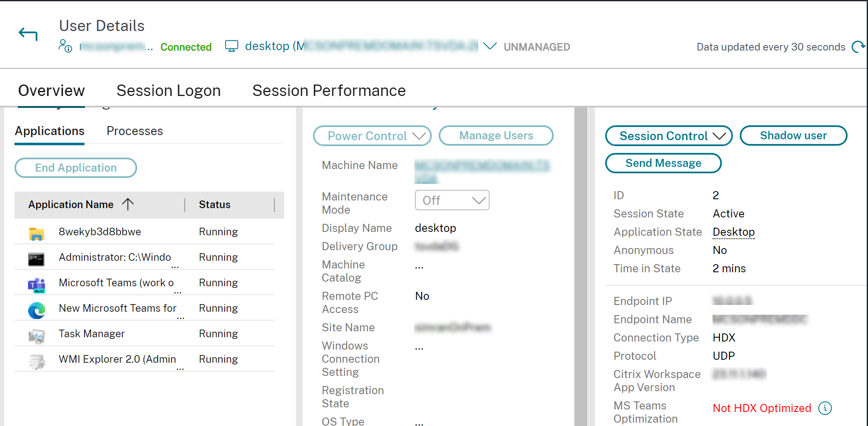
Task: Select the New Microsoft Teams Edge icon
Action: 37,310
